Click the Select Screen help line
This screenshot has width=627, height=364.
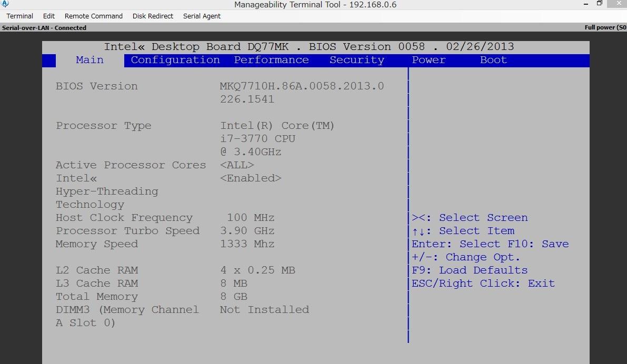tap(470, 218)
